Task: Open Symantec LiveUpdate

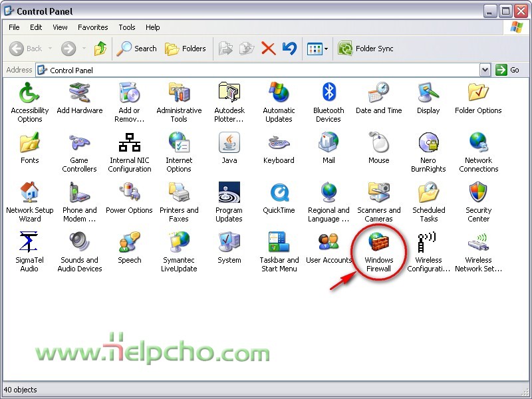Action: pyautogui.click(x=179, y=252)
